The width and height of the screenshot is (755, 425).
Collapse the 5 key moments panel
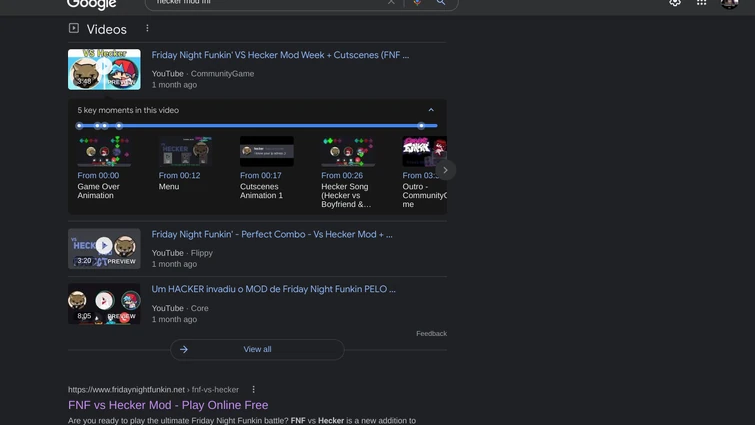point(431,110)
